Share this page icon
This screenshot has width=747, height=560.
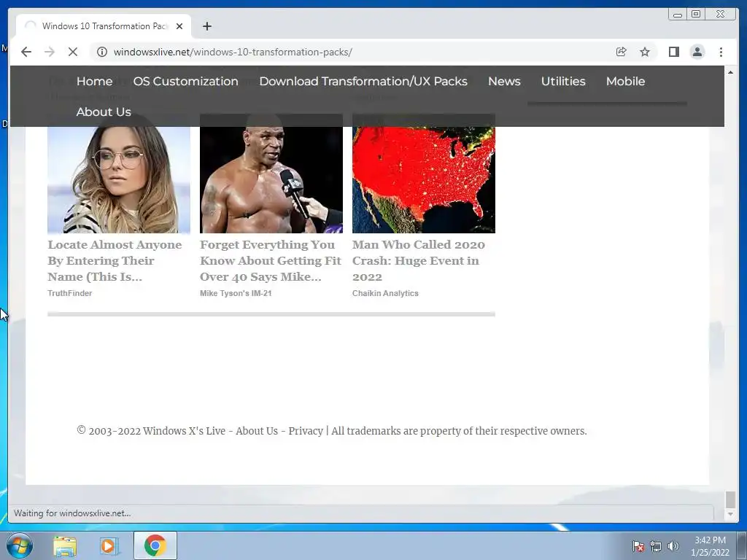[x=621, y=52]
